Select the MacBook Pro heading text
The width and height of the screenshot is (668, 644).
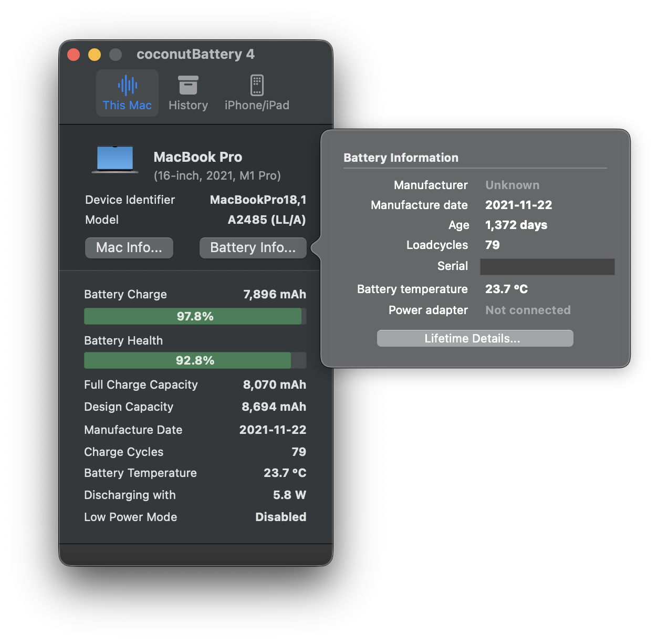pos(198,157)
